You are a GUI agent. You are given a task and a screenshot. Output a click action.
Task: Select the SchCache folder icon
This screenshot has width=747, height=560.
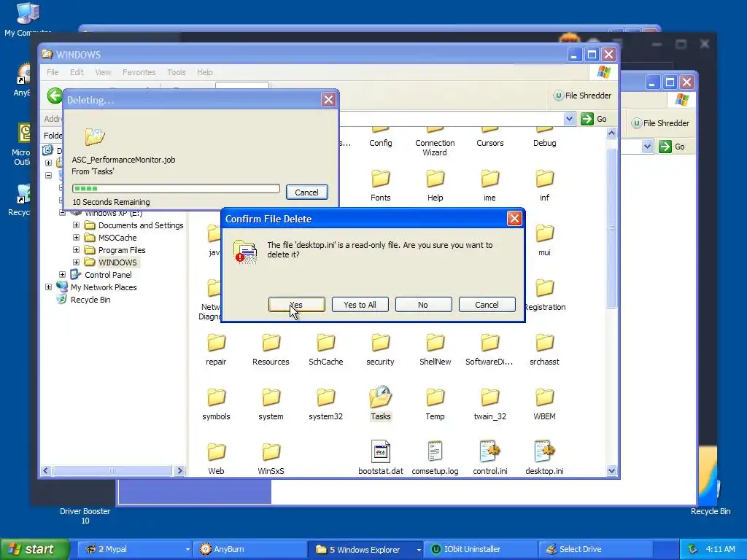click(326, 343)
